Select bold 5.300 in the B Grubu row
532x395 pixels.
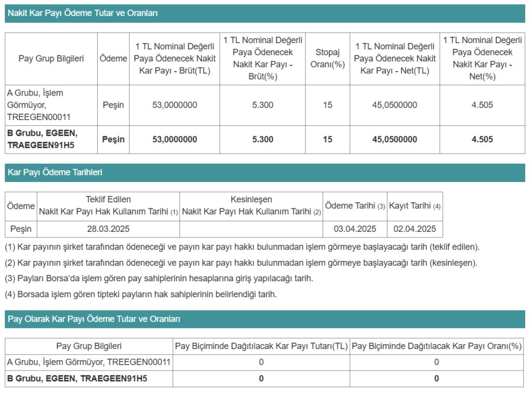pos(262,139)
